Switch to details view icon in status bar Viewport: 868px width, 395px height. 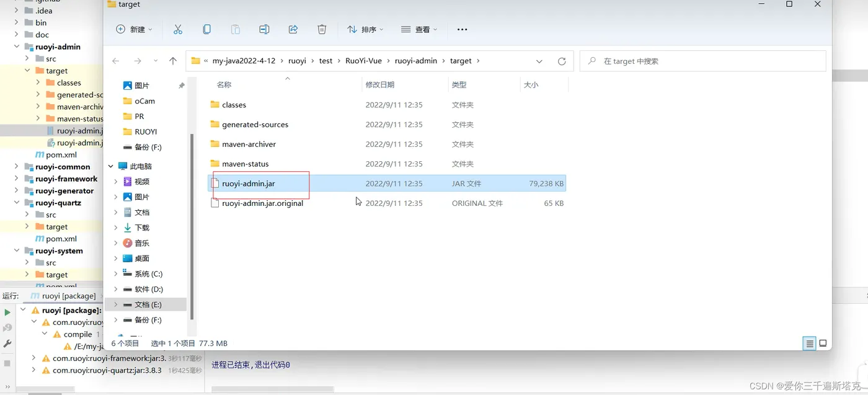coord(809,343)
